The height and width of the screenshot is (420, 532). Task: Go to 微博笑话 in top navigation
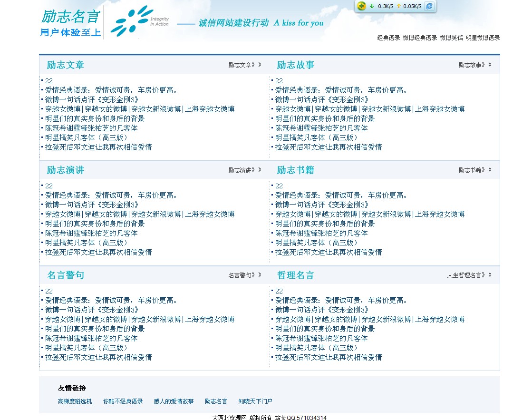pyautogui.click(x=451, y=38)
